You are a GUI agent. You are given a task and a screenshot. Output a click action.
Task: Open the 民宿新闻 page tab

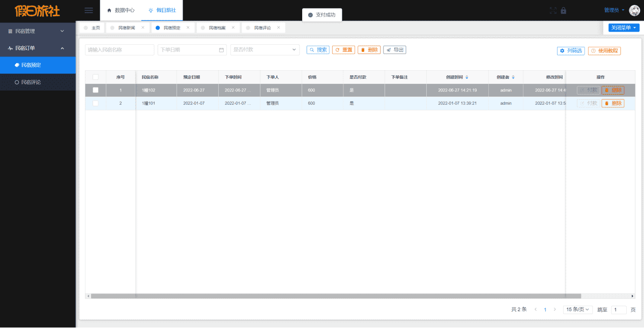click(127, 27)
